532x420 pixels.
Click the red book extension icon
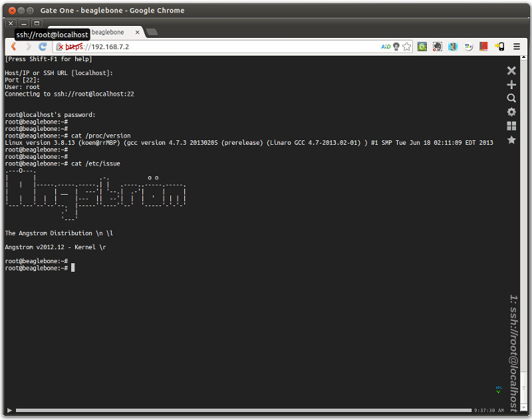(483, 47)
